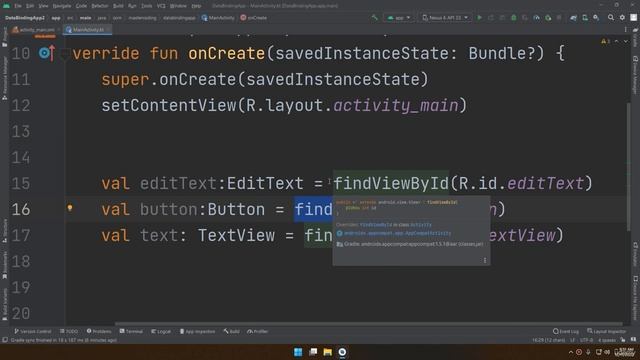
Task: Click the Android Studio taskbar icon
Action: tap(342, 352)
